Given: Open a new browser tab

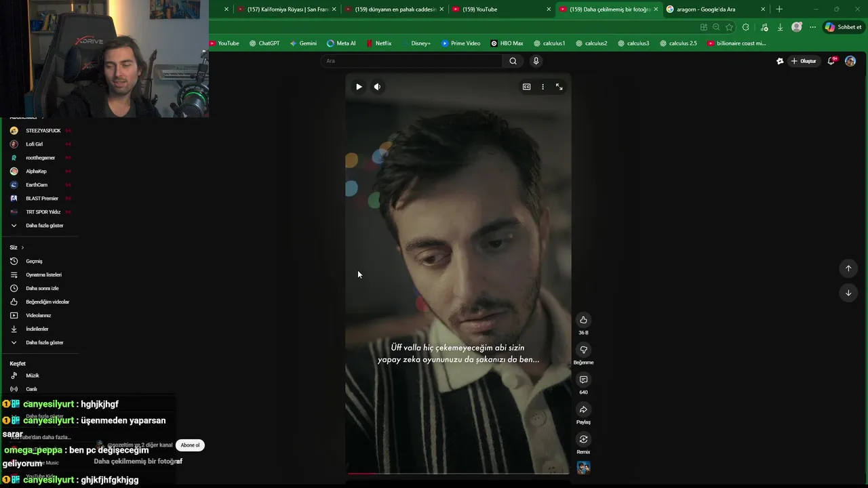Looking at the screenshot, I should pos(779,9).
